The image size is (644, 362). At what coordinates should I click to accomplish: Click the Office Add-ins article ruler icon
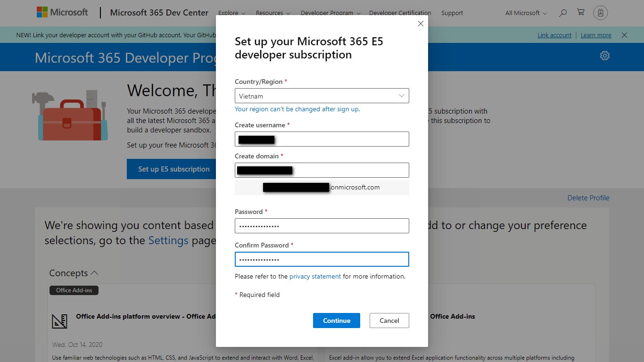[x=59, y=321]
